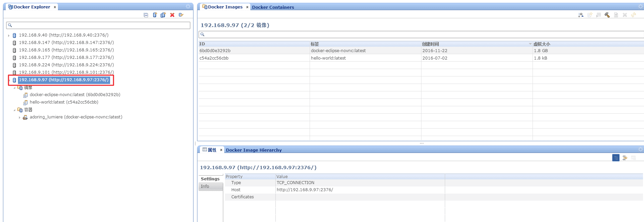Click the Value column header

pyautogui.click(x=360, y=177)
